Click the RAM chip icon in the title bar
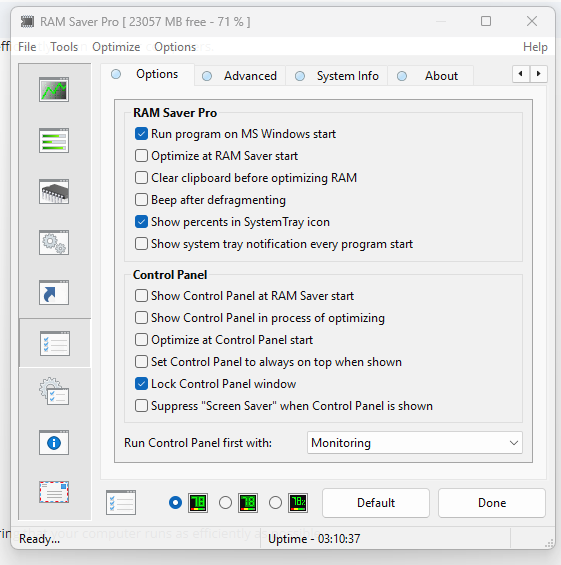Screen dimensions: 561x565 click(x=27, y=22)
